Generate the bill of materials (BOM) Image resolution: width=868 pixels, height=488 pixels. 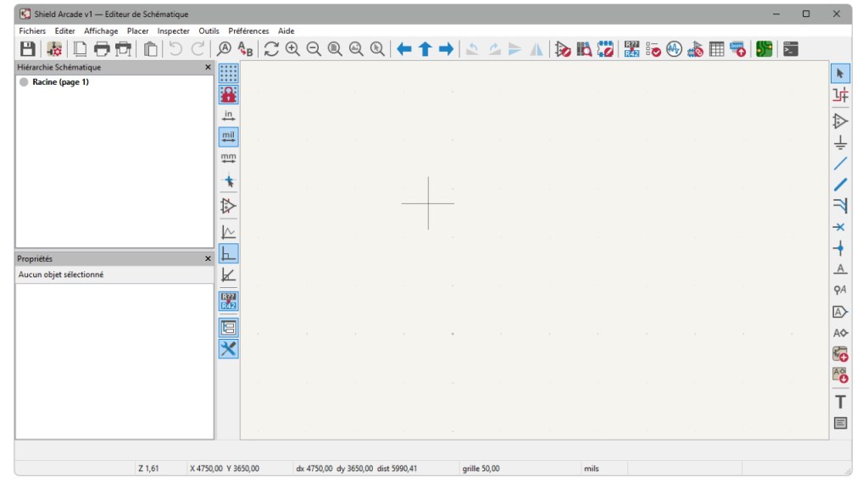[x=736, y=49]
